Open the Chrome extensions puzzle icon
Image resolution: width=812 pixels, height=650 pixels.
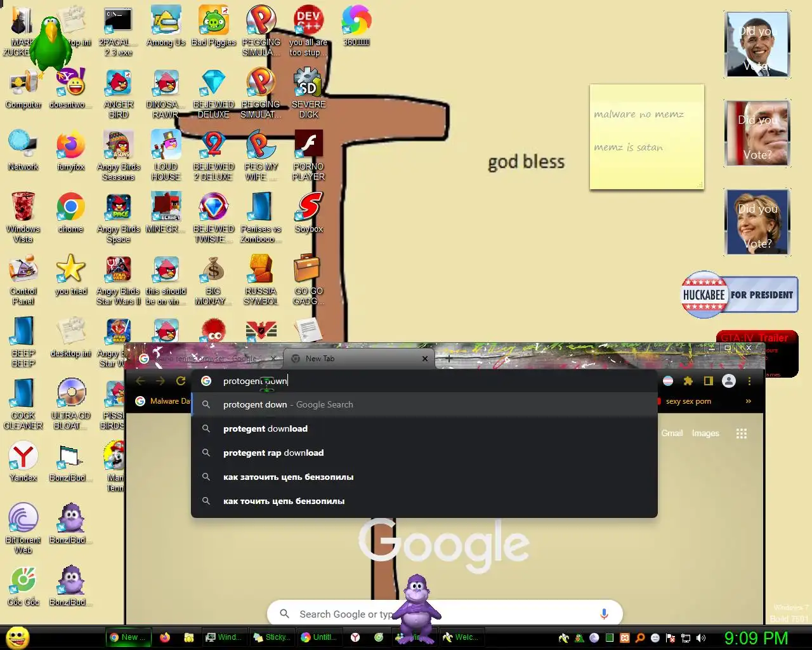pos(688,381)
